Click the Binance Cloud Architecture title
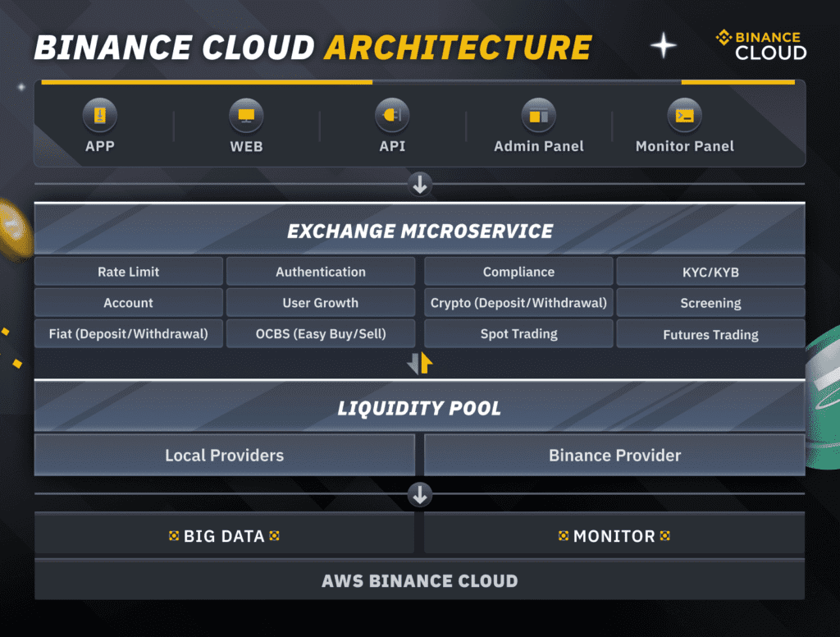Screen dimensions: 840x637 pos(313,47)
